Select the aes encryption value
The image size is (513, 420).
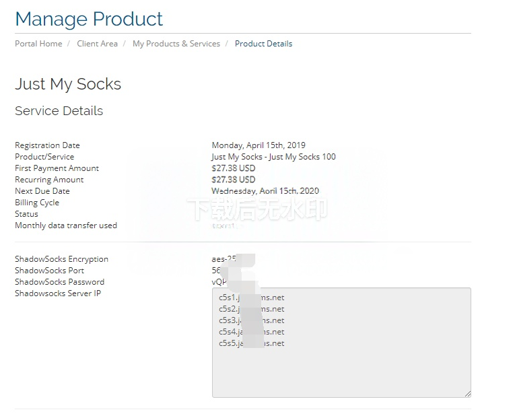click(224, 259)
